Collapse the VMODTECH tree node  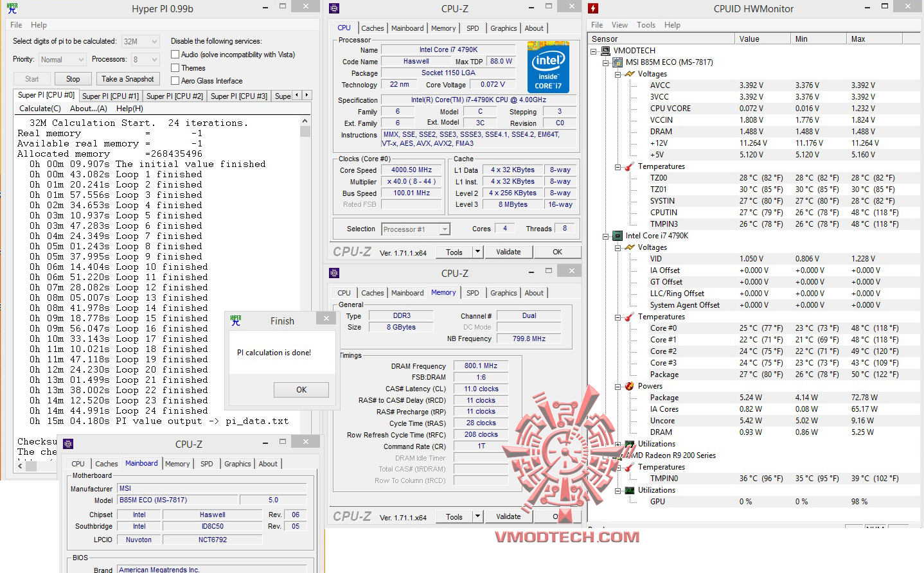(x=594, y=51)
